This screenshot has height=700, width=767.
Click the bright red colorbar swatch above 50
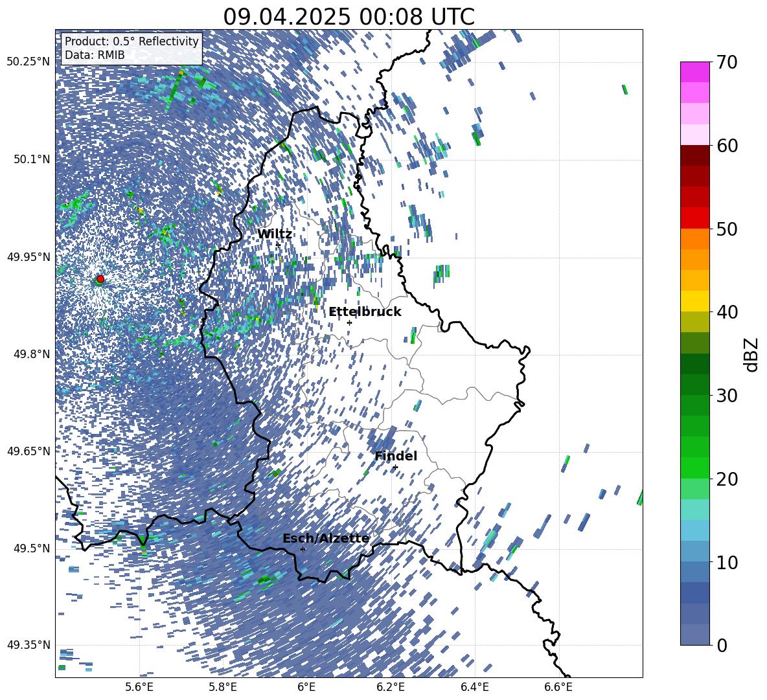[x=694, y=218]
